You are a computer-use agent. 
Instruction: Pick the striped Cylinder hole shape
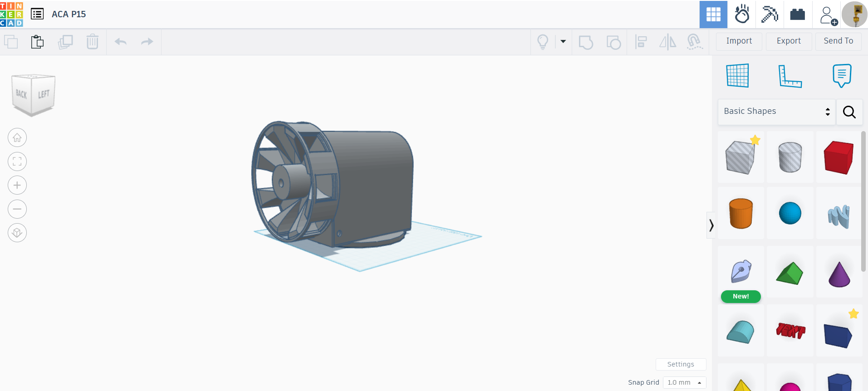(x=790, y=157)
